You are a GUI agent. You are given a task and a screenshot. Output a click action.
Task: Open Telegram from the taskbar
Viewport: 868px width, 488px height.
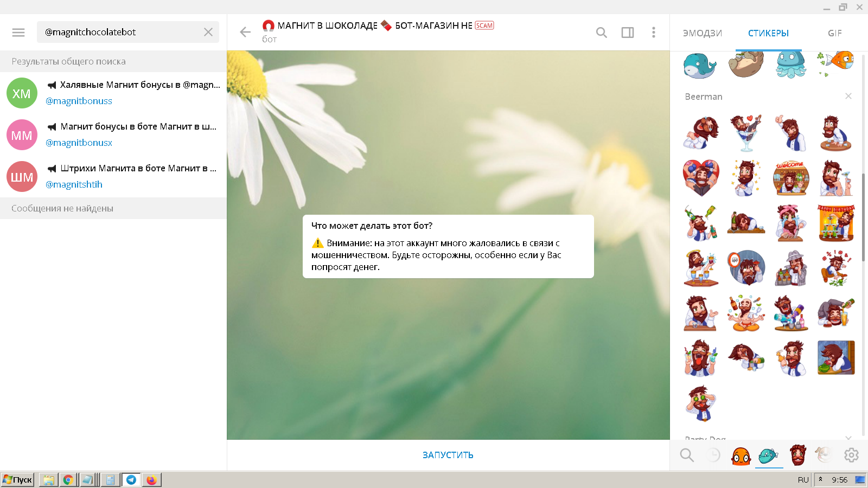pyautogui.click(x=131, y=479)
